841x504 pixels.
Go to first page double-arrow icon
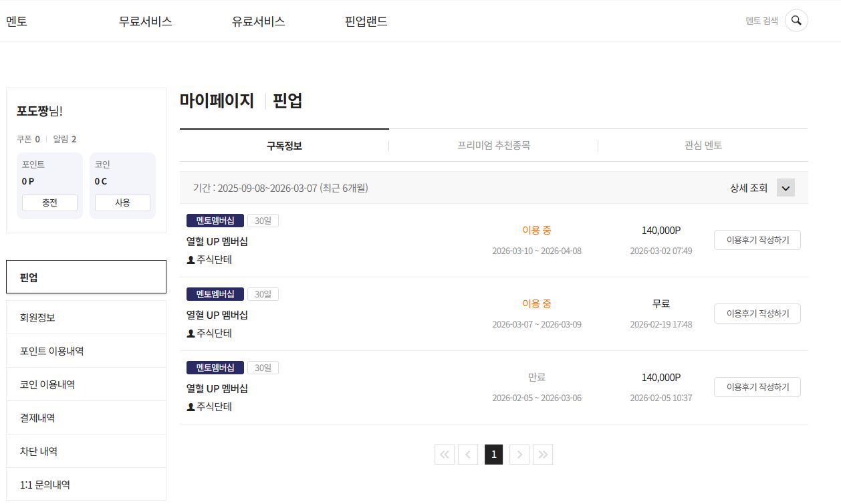click(444, 455)
